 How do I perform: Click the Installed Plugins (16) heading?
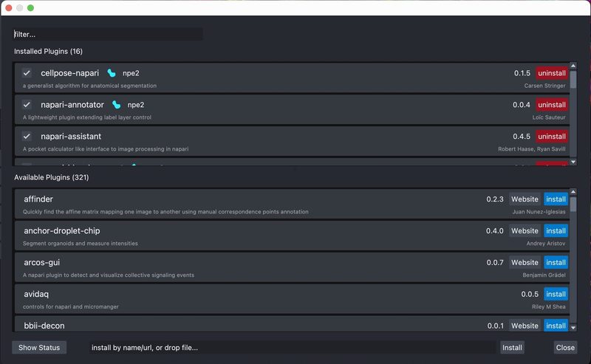(x=48, y=51)
